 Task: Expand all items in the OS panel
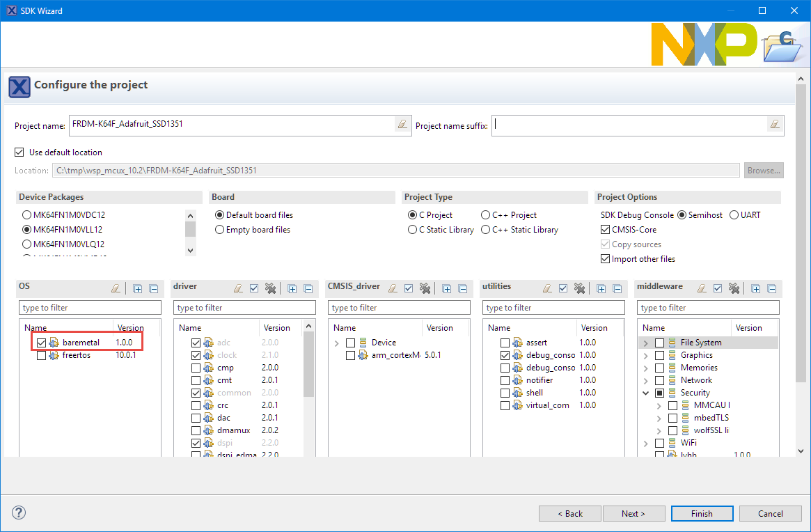click(x=138, y=288)
